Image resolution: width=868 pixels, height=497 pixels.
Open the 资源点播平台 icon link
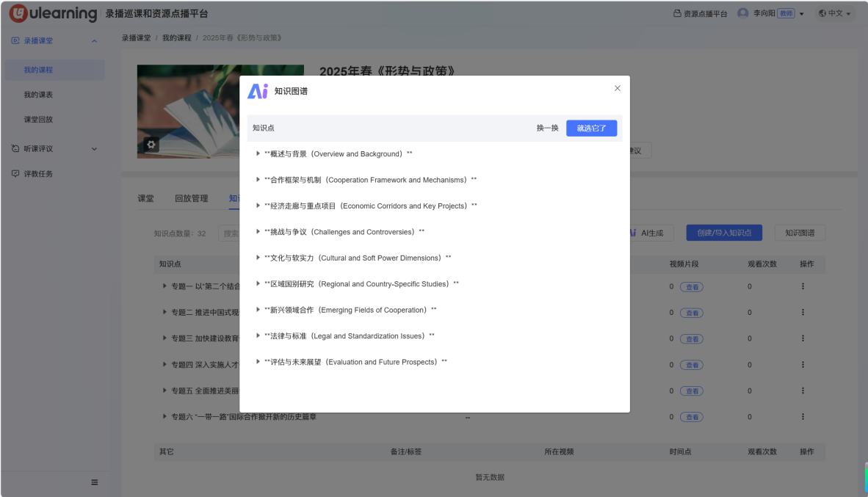coord(677,14)
